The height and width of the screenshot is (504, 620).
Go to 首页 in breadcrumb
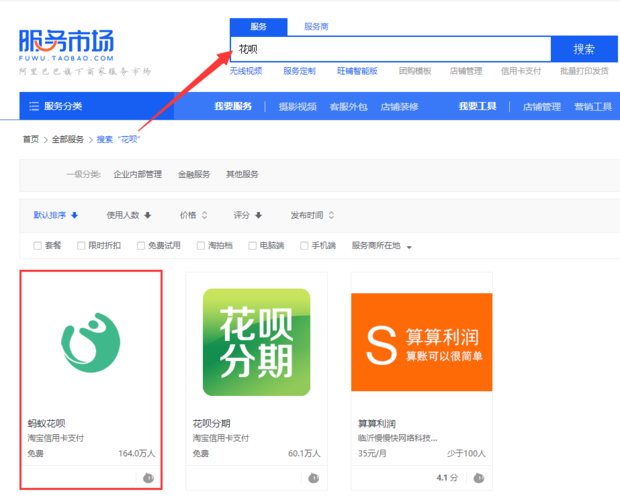(31, 139)
